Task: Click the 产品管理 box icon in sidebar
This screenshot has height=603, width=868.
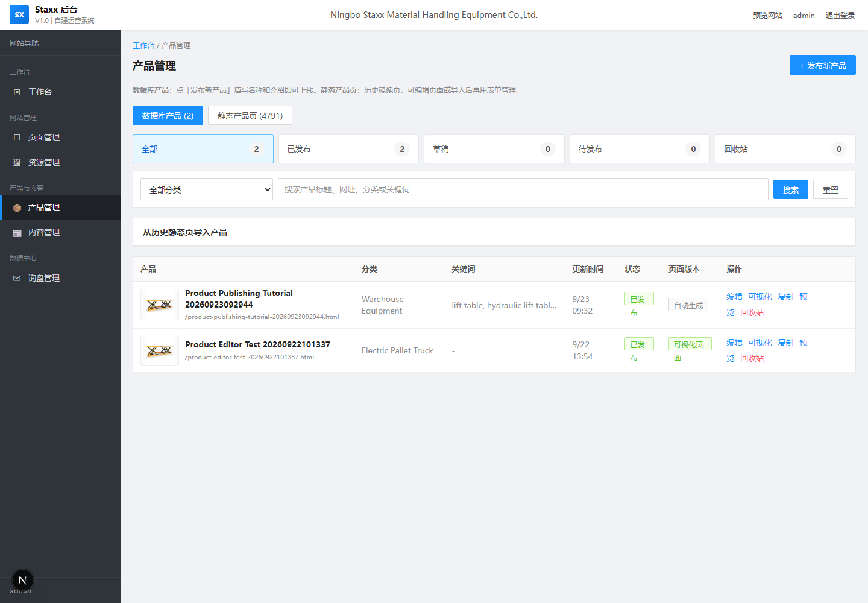Action: click(17, 207)
